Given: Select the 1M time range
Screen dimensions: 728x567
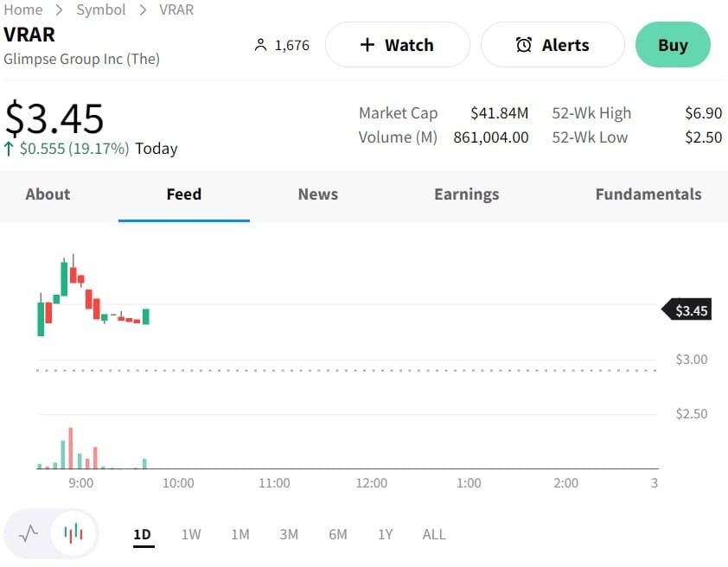Looking at the screenshot, I should (x=239, y=534).
